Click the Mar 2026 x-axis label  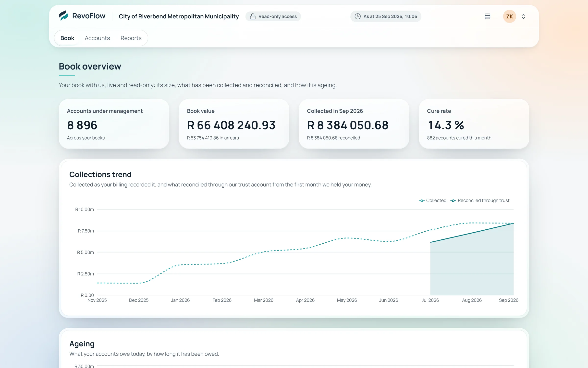(x=264, y=300)
